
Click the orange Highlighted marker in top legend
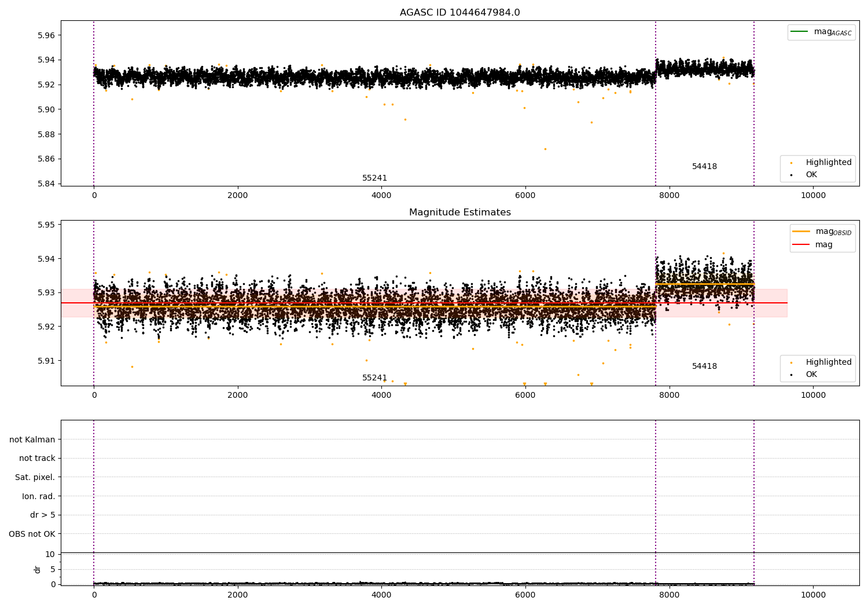[x=791, y=163]
